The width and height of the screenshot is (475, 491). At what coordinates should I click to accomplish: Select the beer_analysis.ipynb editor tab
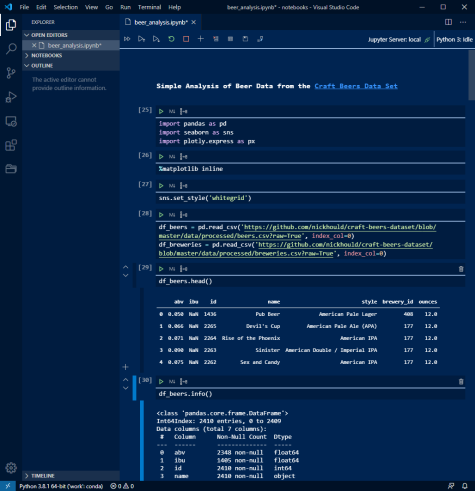point(161,22)
